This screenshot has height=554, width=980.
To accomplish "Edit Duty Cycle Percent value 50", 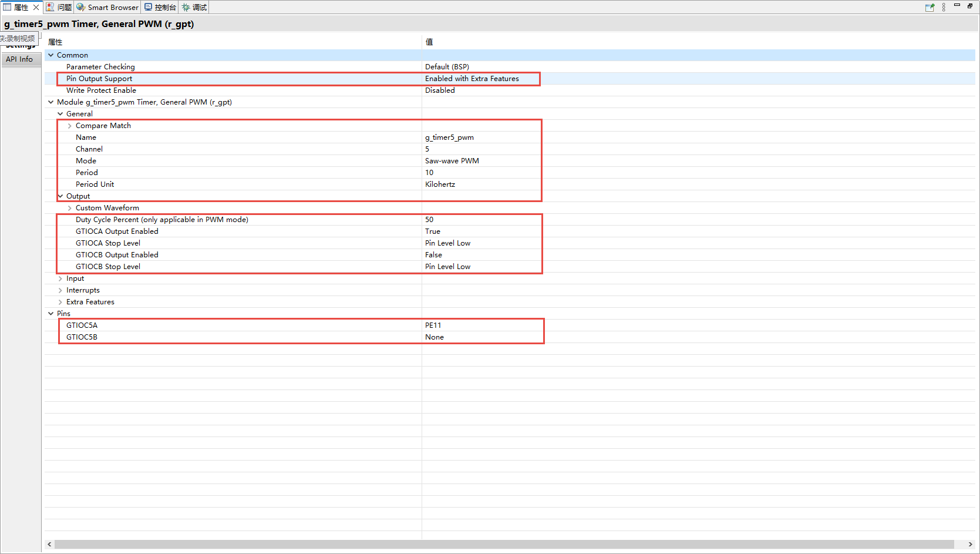I will click(x=429, y=220).
